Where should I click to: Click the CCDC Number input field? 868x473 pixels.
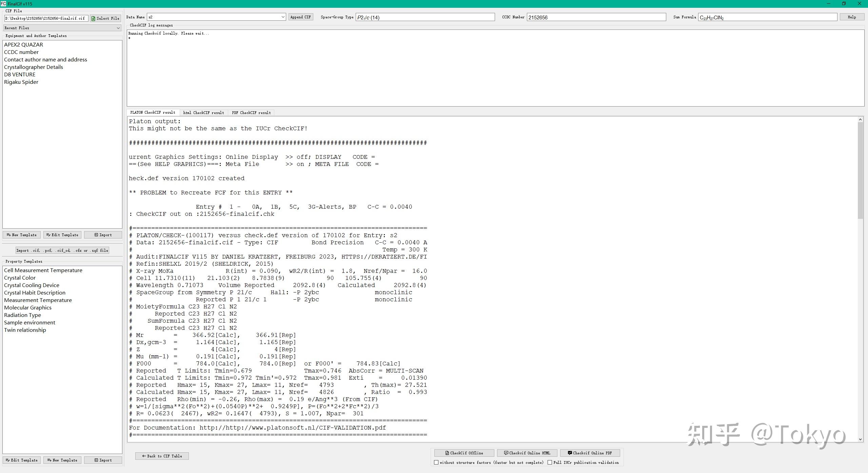[596, 17]
